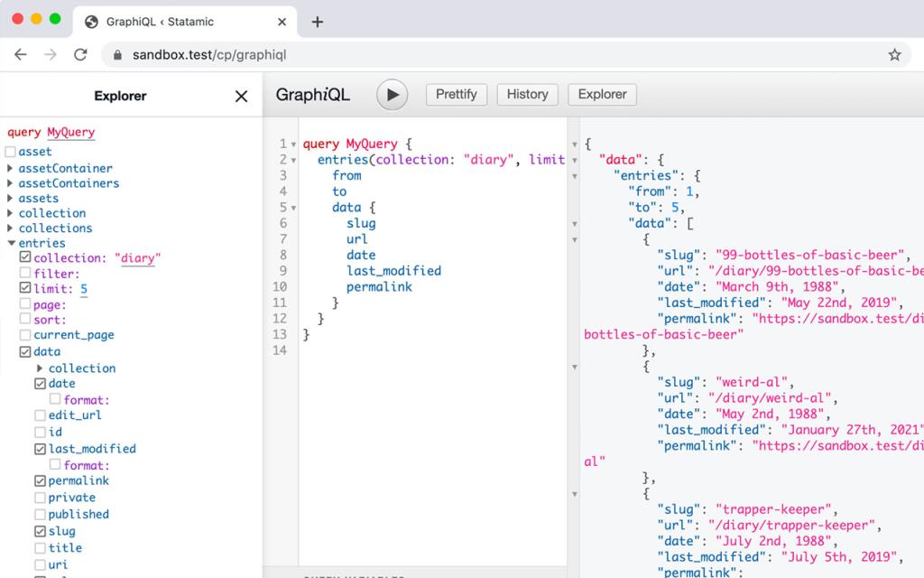Screen dimensions: 924x578
Task: Click the GraphiQL title logo
Action: point(313,94)
